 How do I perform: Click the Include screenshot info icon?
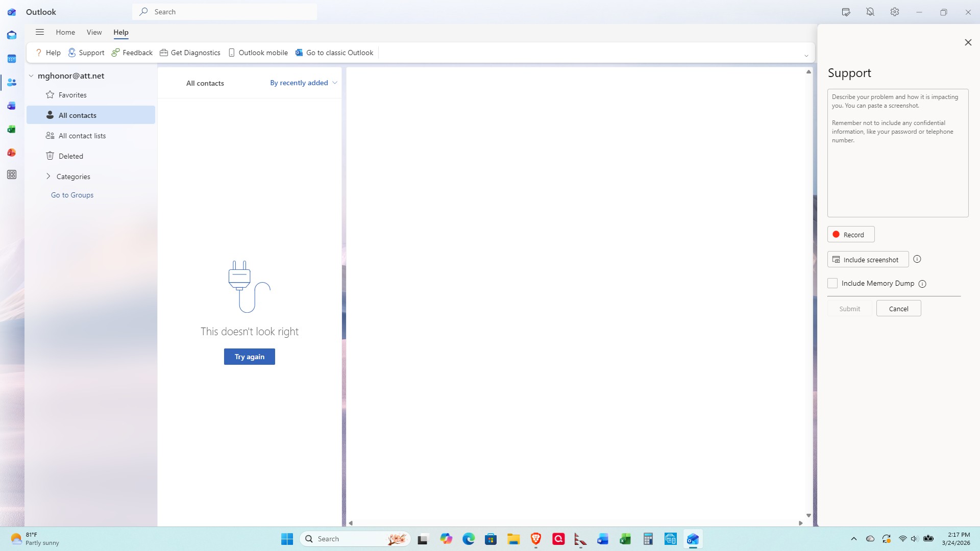[917, 259]
